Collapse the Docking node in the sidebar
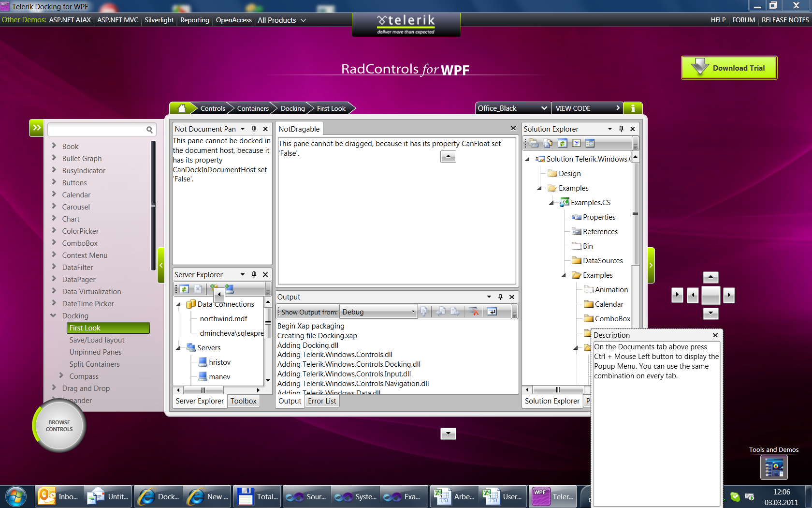 pos(54,315)
